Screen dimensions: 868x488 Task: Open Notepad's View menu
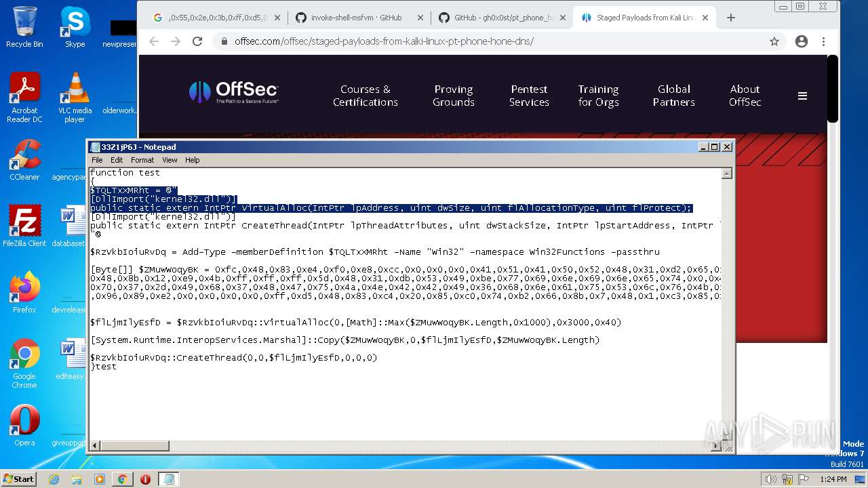tap(170, 160)
